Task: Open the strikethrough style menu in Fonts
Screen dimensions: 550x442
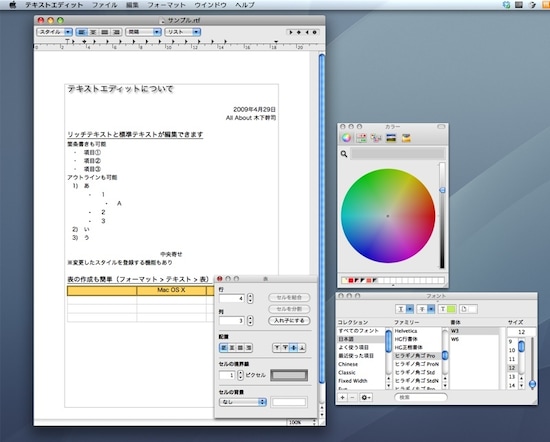Action: 426,309
